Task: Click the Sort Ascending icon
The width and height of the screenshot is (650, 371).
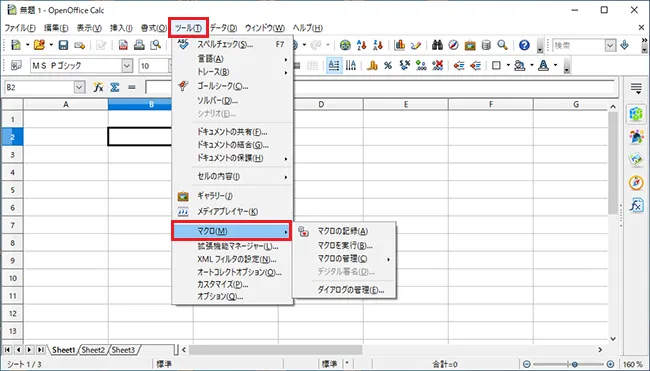Action: point(361,45)
